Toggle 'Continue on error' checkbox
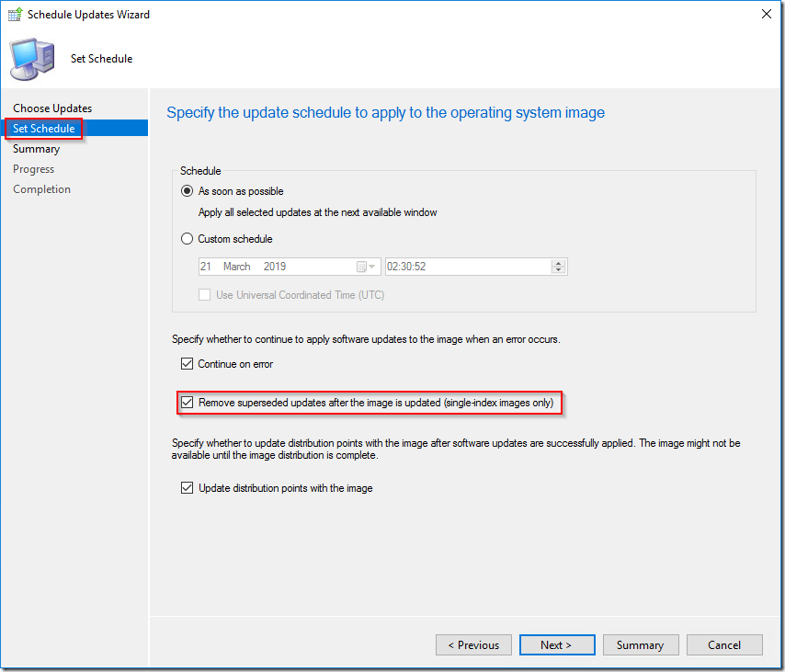This screenshot has width=785, height=672. (x=188, y=364)
